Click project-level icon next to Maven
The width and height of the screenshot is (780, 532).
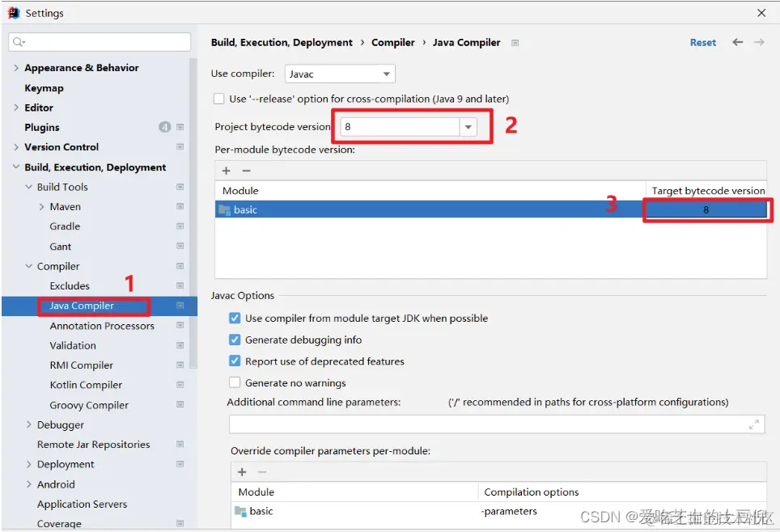pyautogui.click(x=180, y=206)
